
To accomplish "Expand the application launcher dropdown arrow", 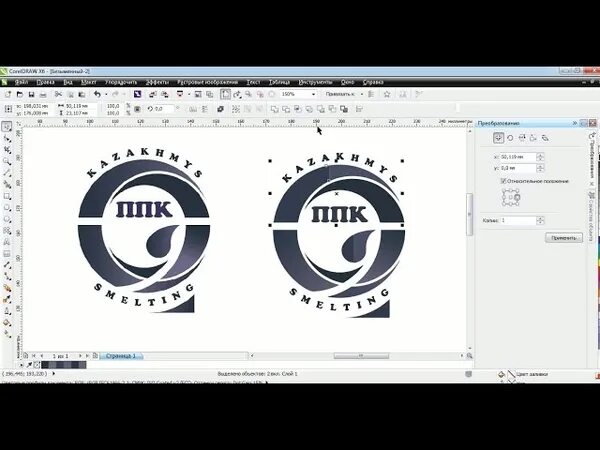I will (189, 94).
